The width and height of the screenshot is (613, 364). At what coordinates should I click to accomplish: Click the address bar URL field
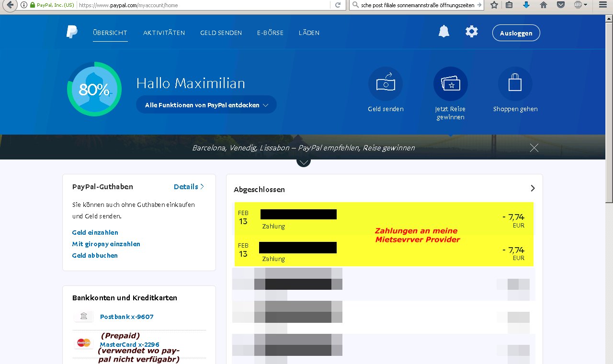(x=203, y=5)
